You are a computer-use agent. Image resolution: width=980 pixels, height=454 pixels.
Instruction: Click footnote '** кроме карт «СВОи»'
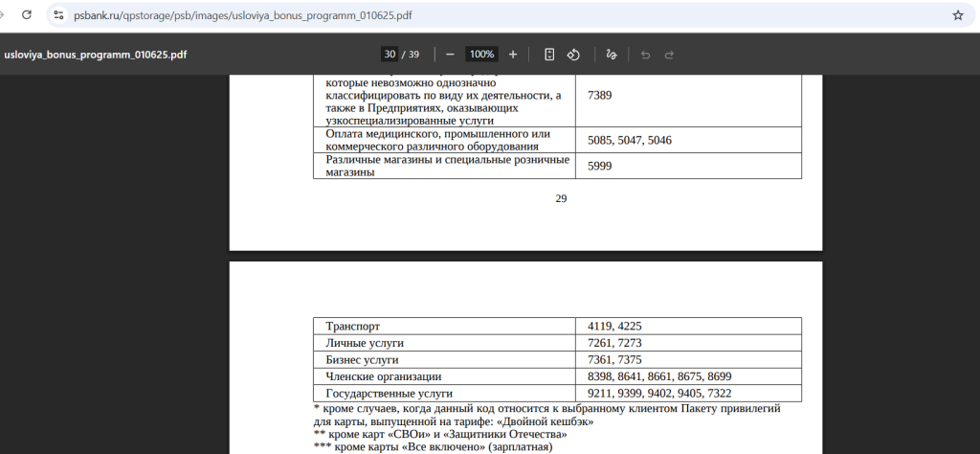point(440,434)
